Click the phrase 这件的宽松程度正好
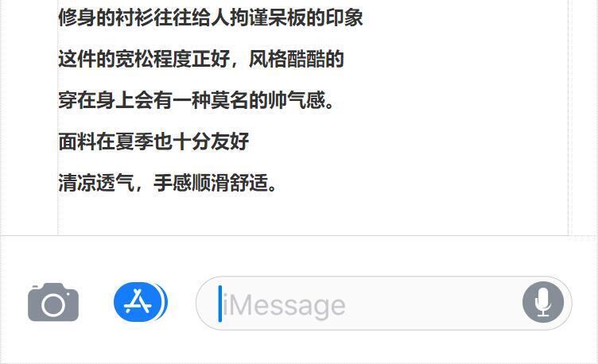The width and height of the screenshot is (598, 364). tap(144, 59)
